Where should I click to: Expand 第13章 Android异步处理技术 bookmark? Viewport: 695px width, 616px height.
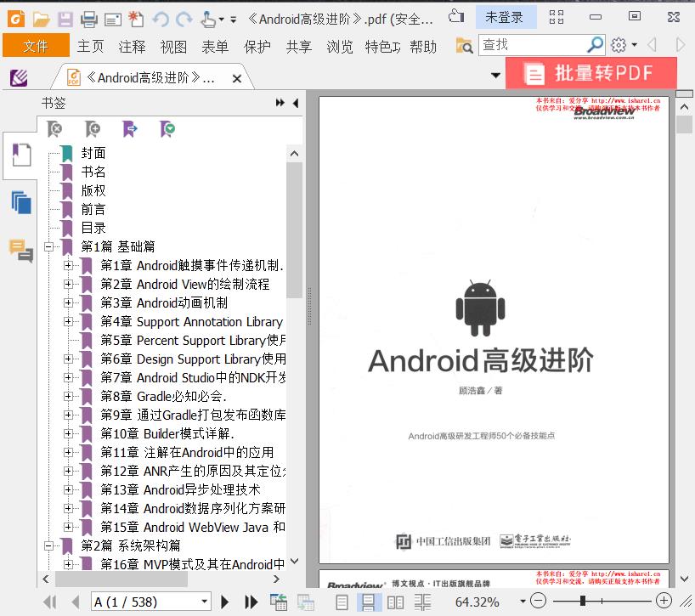point(68,489)
